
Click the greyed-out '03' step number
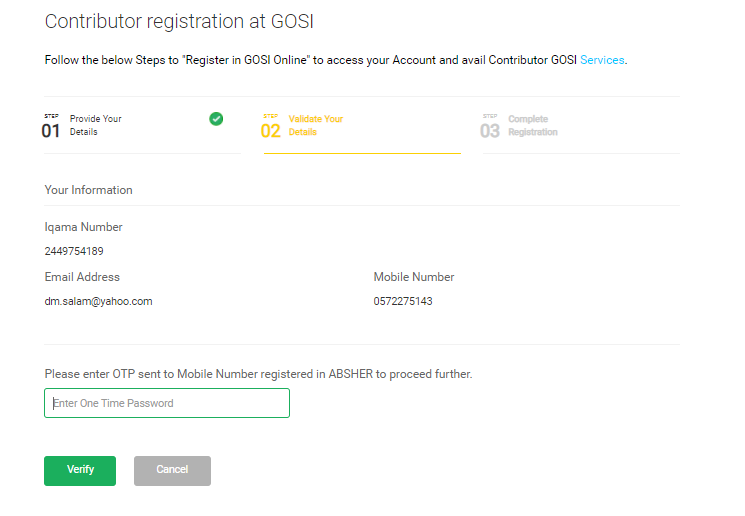(490, 131)
